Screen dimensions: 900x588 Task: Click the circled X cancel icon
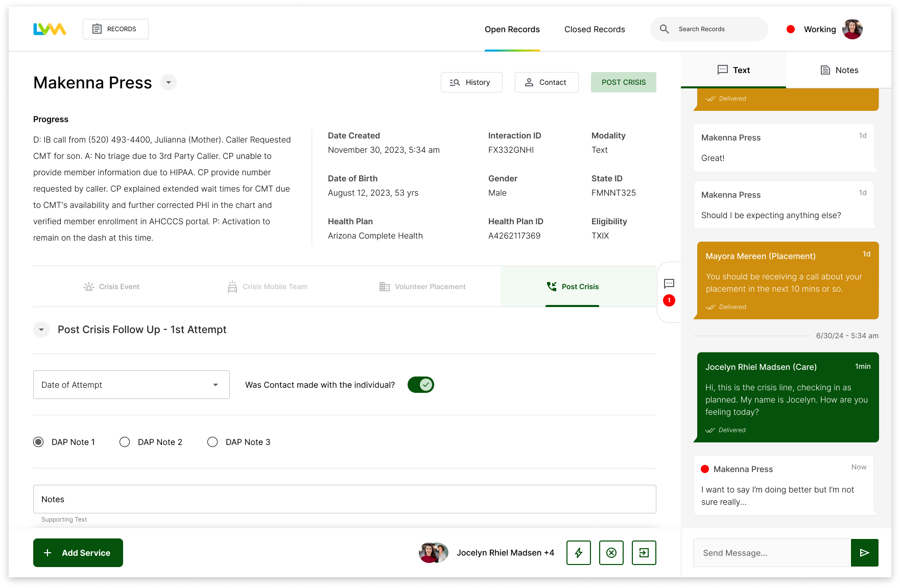[x=611, y=553]
